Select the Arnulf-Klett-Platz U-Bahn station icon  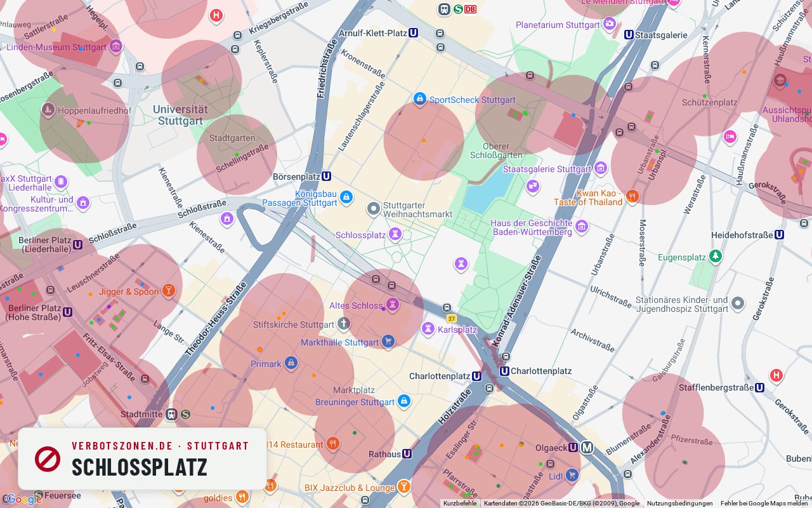(x=414, y=32)
